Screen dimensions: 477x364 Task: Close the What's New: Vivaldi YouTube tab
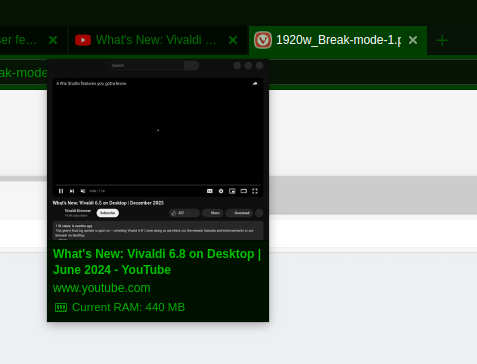(233, 40)
